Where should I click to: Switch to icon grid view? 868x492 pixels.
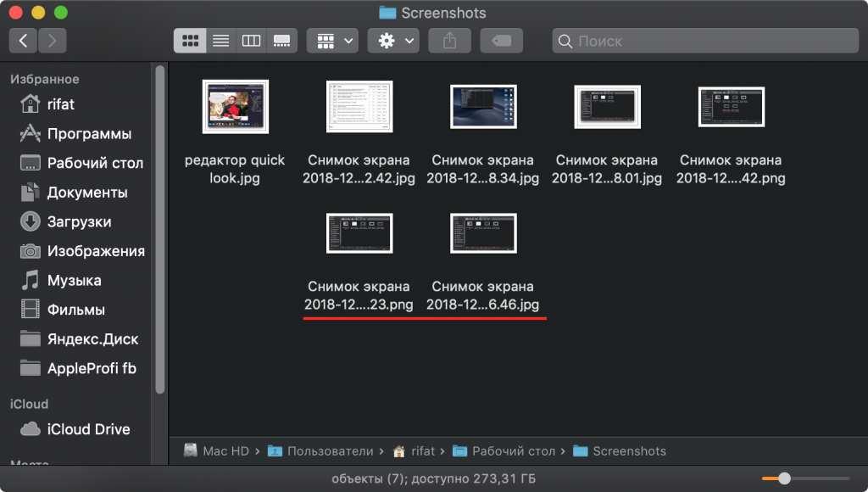pyautogui.click(x=190, y=40)
